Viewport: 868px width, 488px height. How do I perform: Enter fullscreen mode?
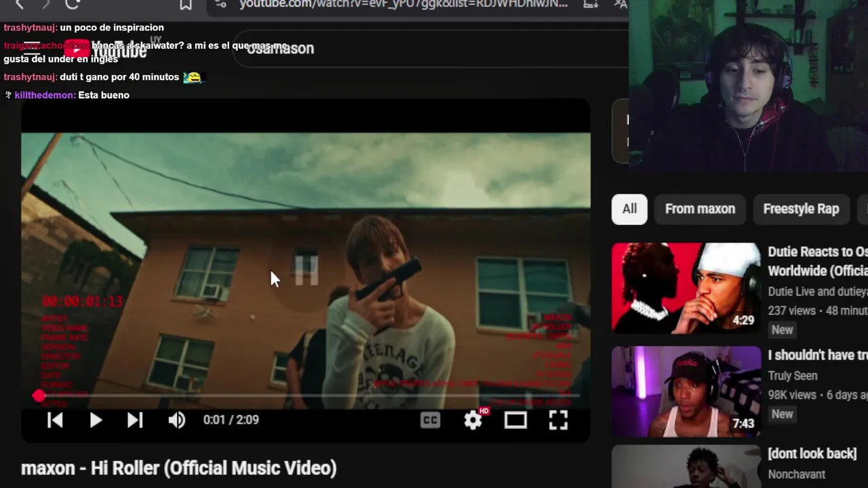point(558,420)
